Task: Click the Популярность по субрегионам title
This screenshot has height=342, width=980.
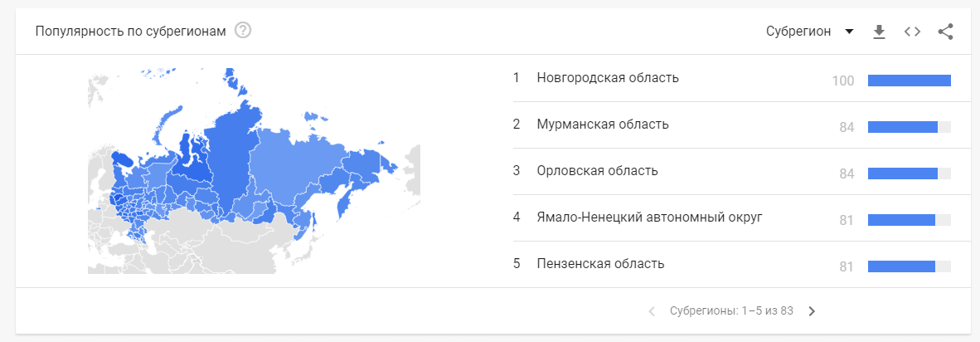Action: [x=130, y=31]
